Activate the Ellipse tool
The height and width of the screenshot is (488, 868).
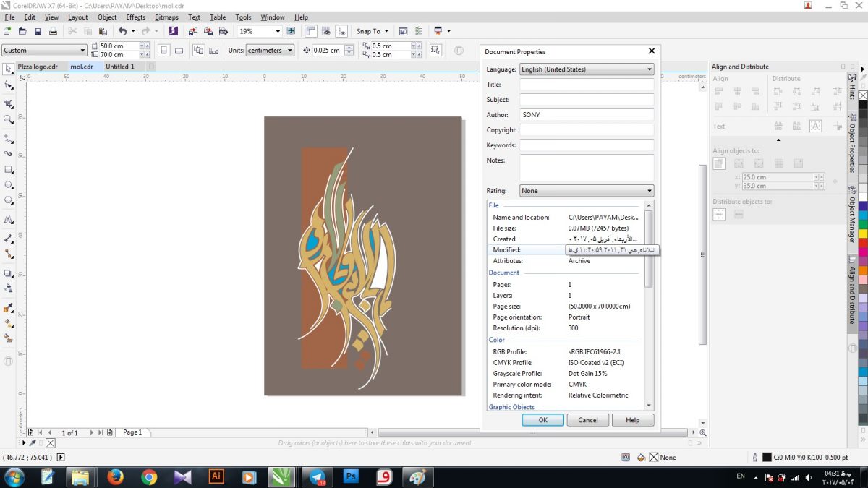(x=9, y=185)
